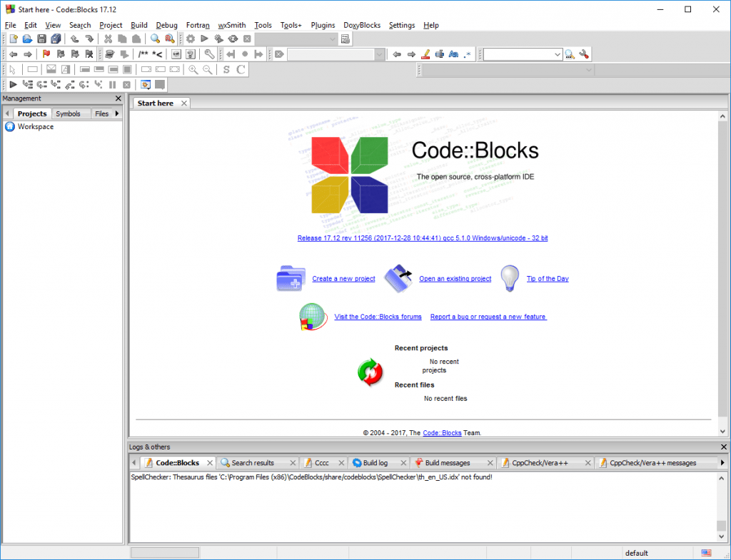Click the Rebuild circular arrows icon
This screenshot has width=731, height=560.
click(233, 39)
